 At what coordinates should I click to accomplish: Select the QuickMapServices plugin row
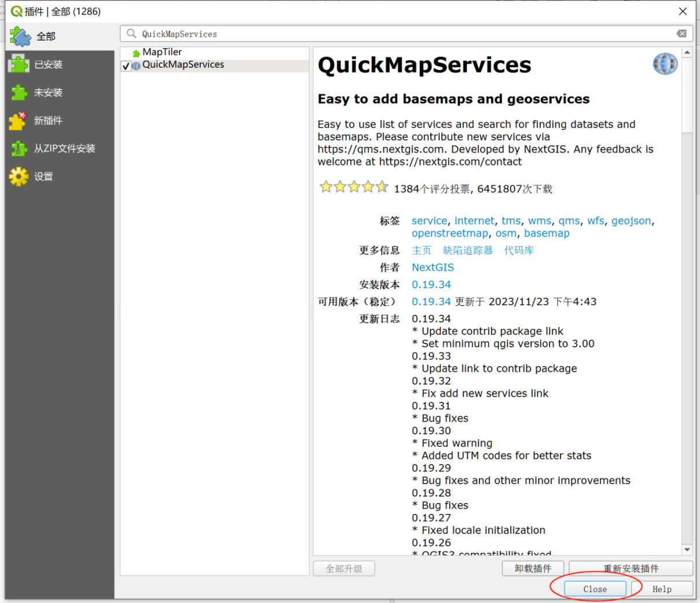[215, 65]
